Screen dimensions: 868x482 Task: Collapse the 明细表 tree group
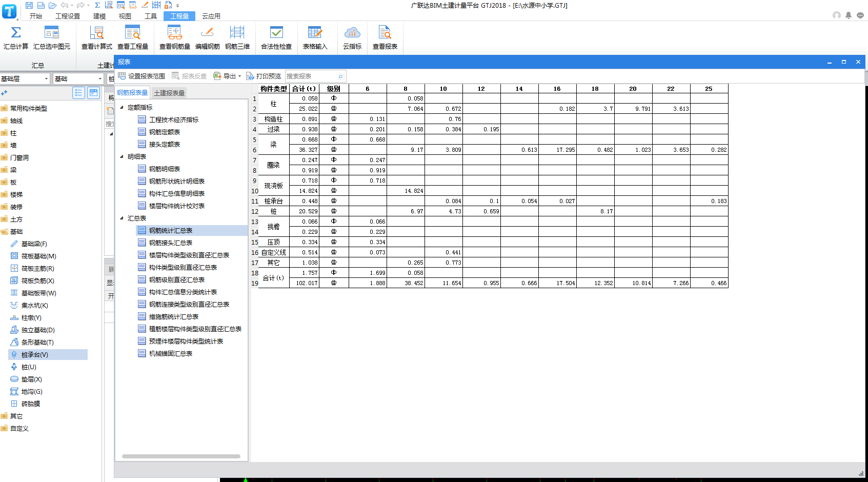(x=122, y=156)
